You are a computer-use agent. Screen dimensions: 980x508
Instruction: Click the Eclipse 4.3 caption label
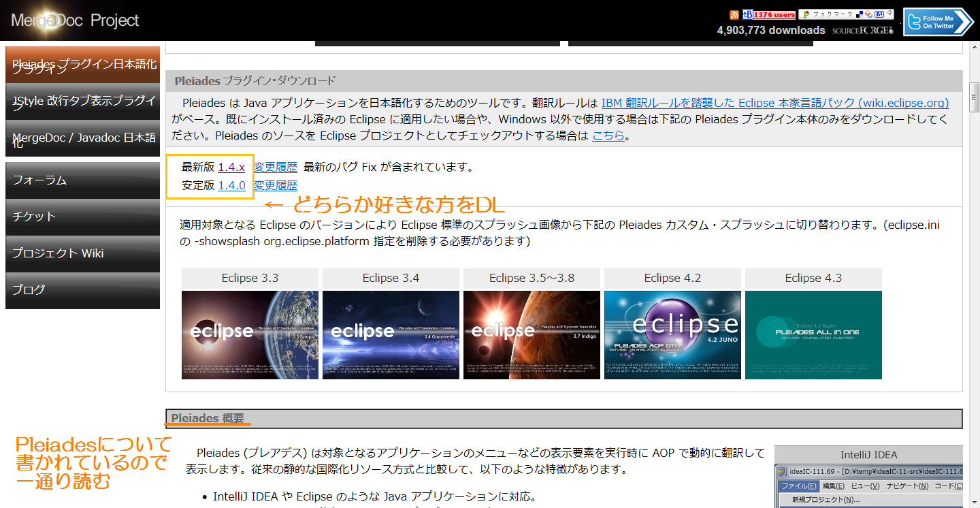point(813,278)
